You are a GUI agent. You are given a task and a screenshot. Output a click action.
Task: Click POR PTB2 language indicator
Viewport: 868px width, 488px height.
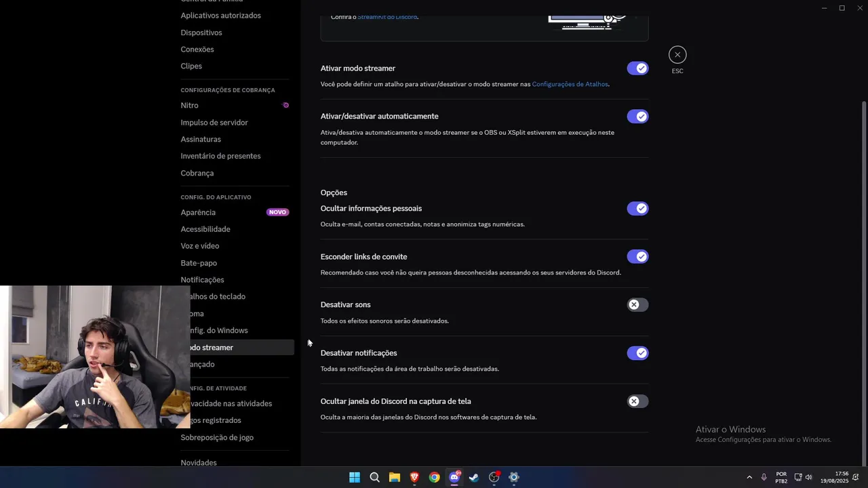(x=781, y=477)
